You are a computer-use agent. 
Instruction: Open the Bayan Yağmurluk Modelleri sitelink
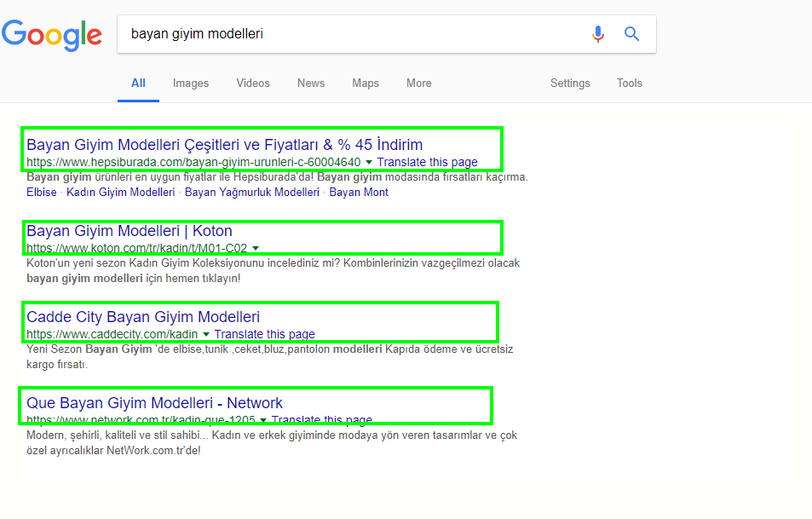pyautogui.click(x=251, y=192)
